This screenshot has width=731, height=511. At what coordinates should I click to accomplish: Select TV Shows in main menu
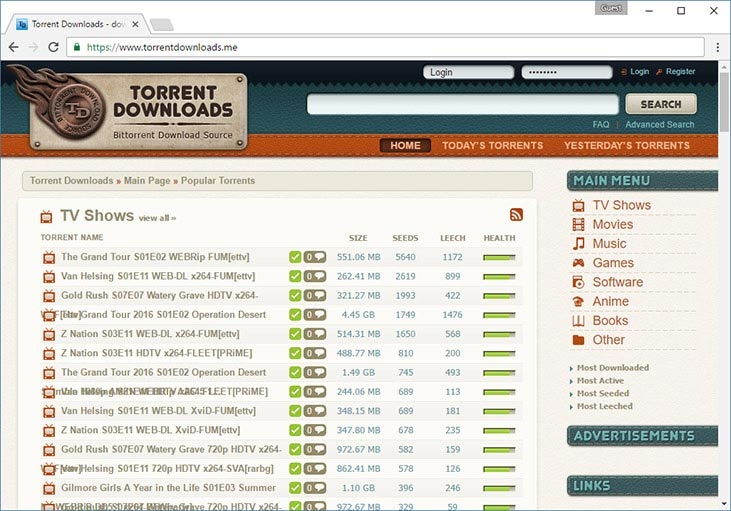pos(621,205)
